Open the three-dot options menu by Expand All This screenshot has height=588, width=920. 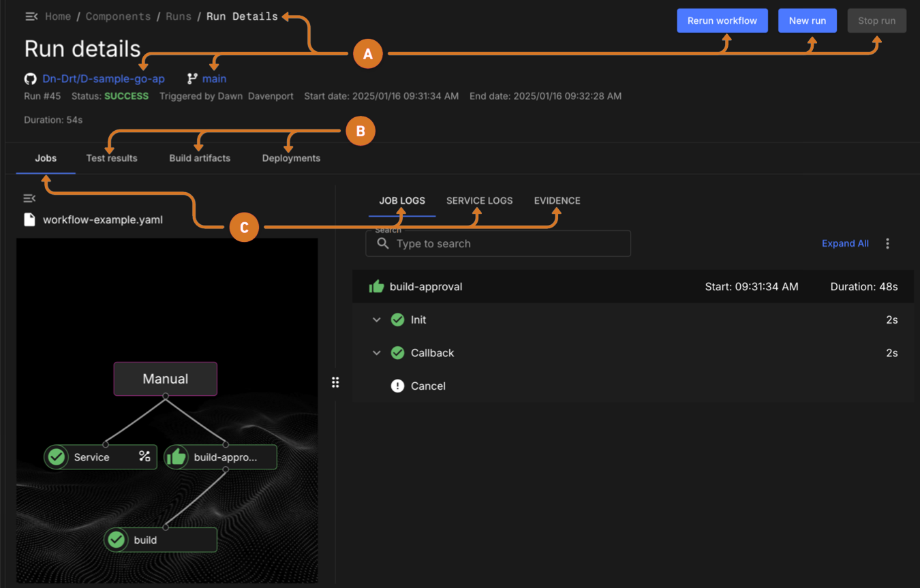[x=887, y=244]
